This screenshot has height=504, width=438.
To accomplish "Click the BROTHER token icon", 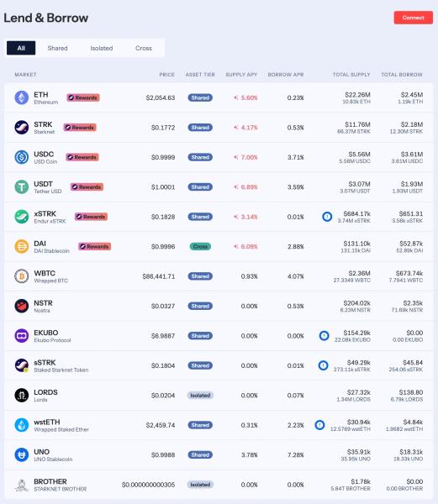I will point(22,485).
